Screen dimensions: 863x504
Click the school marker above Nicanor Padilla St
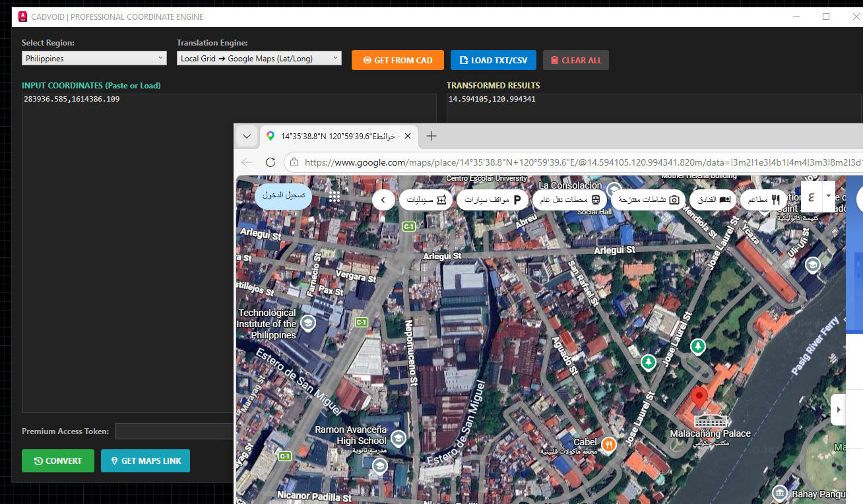tap(379, 466)
